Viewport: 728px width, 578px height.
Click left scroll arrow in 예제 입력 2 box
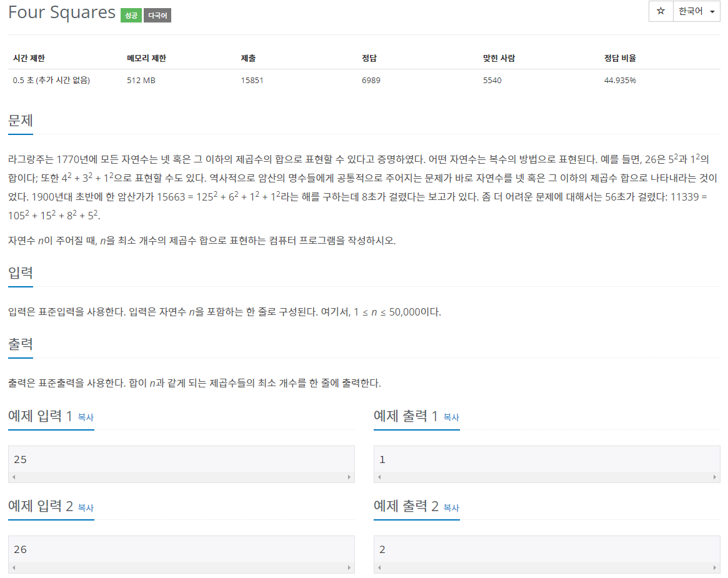(x=14, y=567)
